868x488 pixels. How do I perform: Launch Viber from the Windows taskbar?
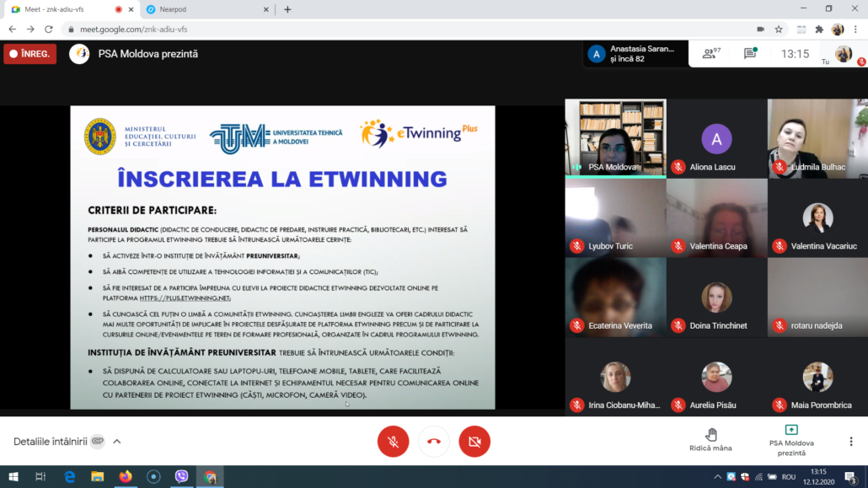[x=181, y=476]
